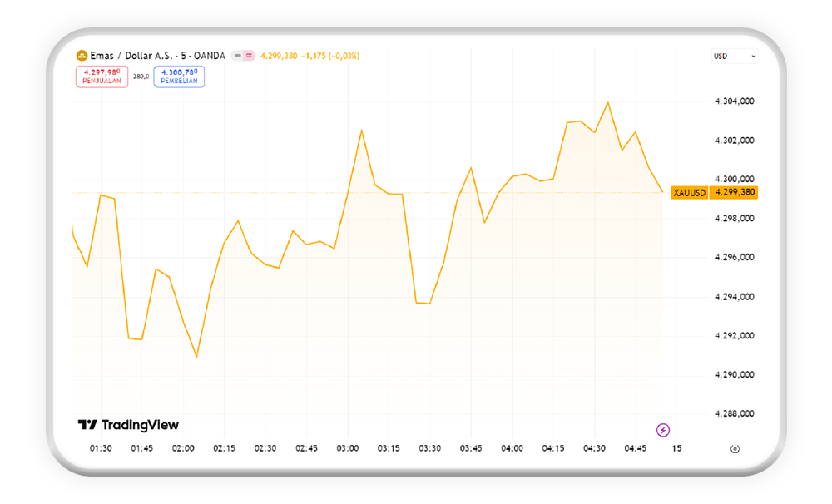The width and height of the screenshot is (832, 504).
Task: Open the USD currency dropdown
Action: pos(735,57)
